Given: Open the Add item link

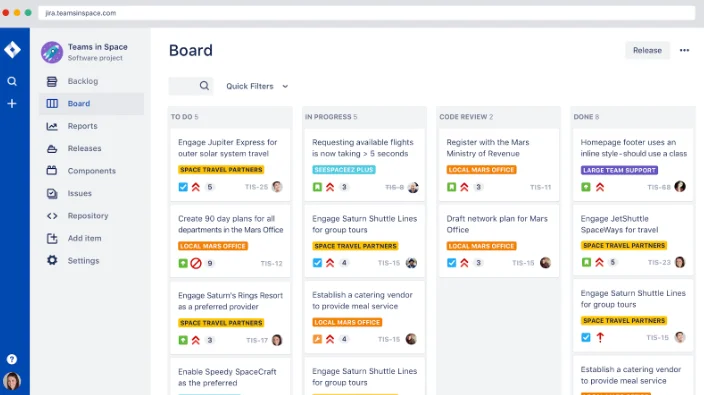Looking at the screenshot, I should 84,238.
